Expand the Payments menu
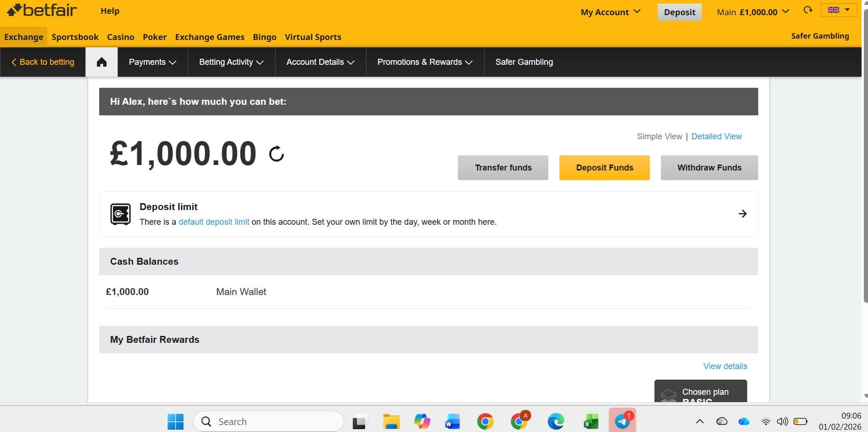 click(152, 62)
